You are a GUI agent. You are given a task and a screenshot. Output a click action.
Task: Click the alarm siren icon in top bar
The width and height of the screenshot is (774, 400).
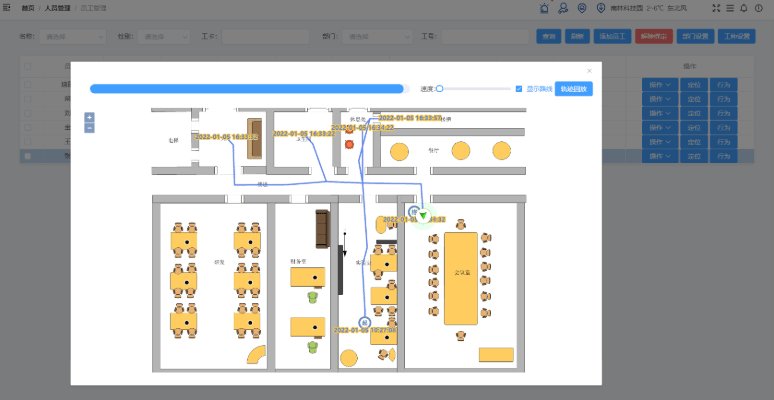[x=544, y=8]
